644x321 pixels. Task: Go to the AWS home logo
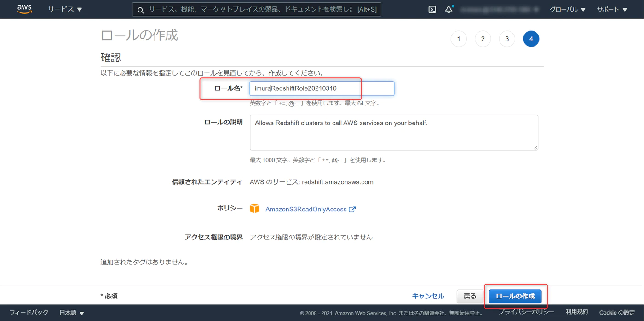(24, 9)
